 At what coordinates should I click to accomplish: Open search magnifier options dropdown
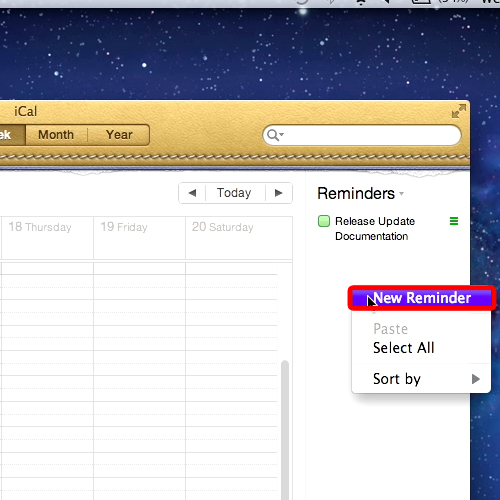pos(275,135)
